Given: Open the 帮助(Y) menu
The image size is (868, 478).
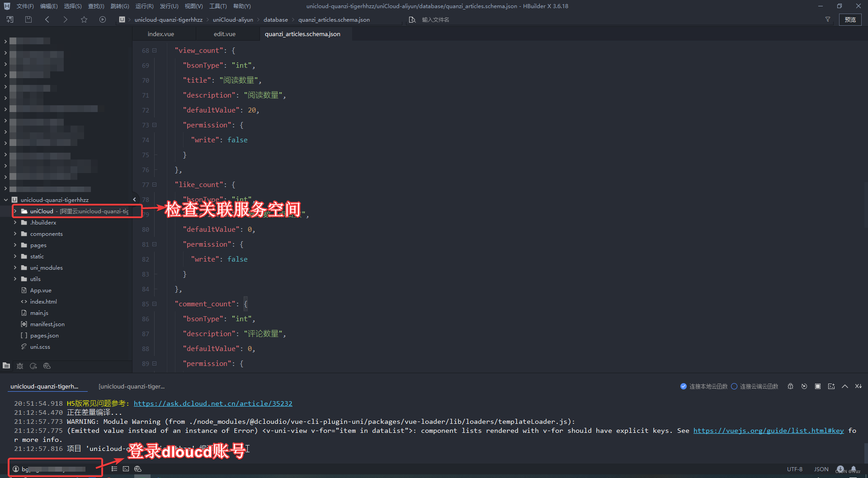Looking at the screenshot, I should [242, 6].
